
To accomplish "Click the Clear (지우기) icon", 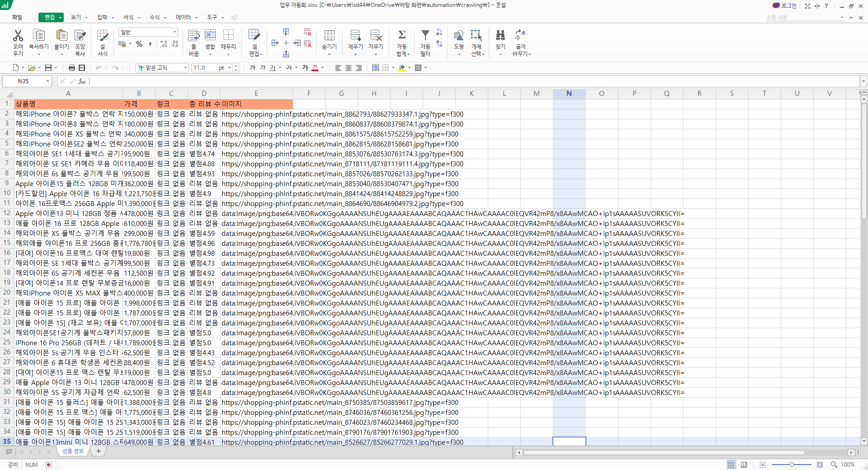I will click(x=376, y=36).
